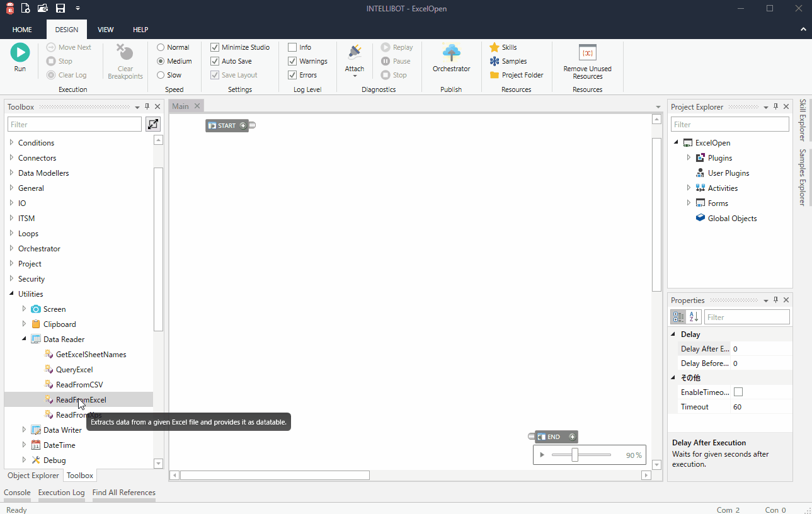Screen dimensions: 812x514
Task: Collapse the Data Reader group
Action: [x=24, y=339]
